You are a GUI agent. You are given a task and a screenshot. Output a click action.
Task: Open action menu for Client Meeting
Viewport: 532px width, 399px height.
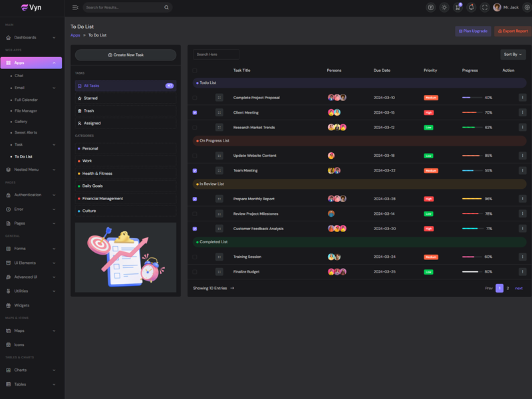[x=522, y=112]
